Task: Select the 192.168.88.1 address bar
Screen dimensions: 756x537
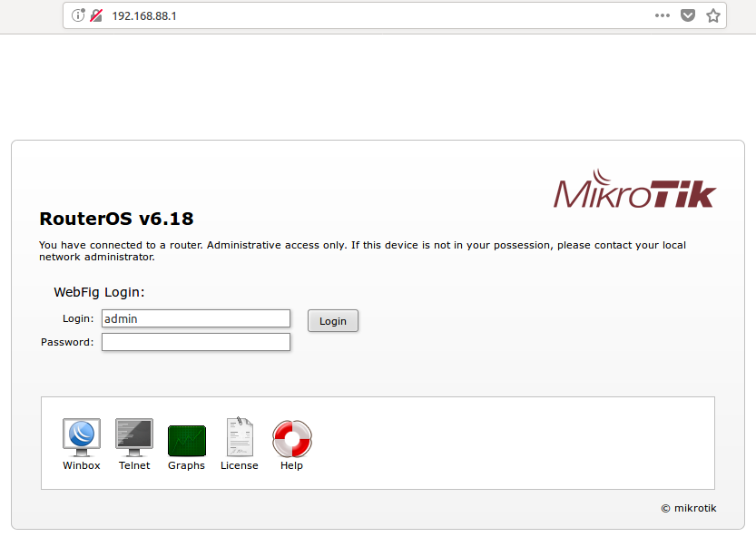Action: pos(363,15)
